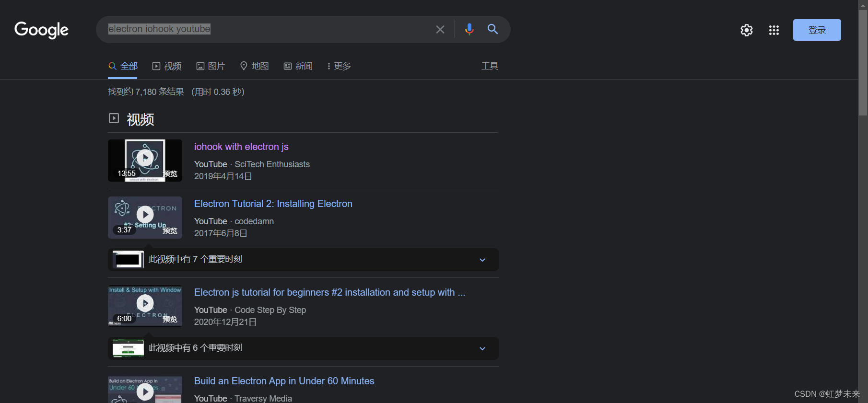Open the 更多 menu

[339, 66]
